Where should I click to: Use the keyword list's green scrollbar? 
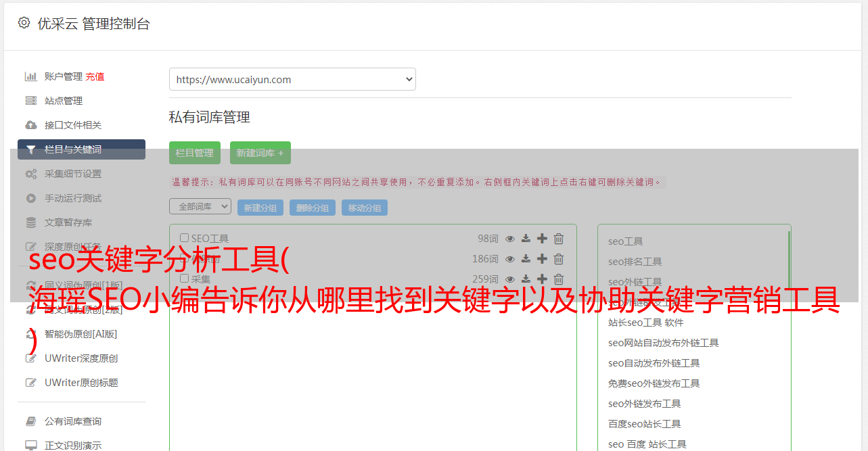coord(789,260)
